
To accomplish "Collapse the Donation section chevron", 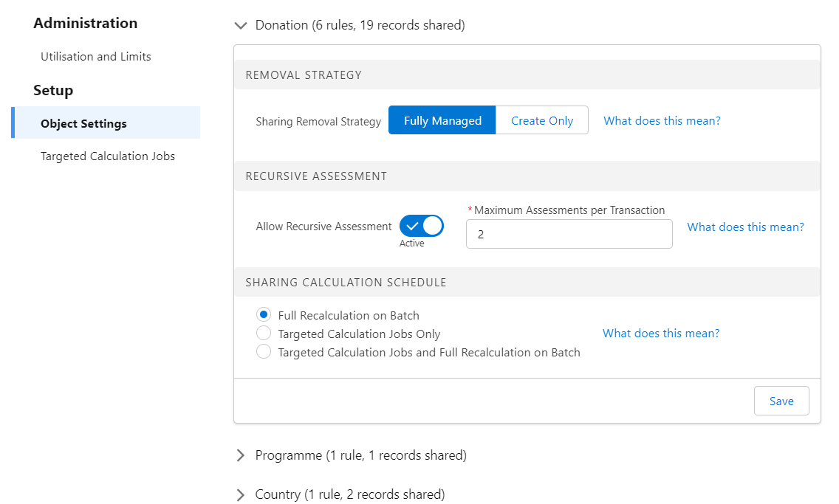I will pyautogui.click(x=240, y=24).
